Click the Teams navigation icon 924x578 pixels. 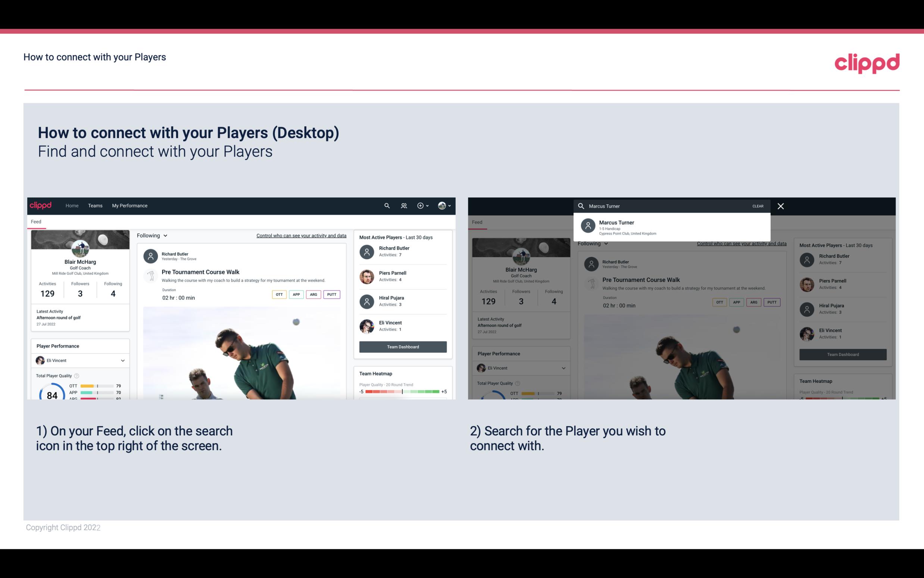pos(94,205)
